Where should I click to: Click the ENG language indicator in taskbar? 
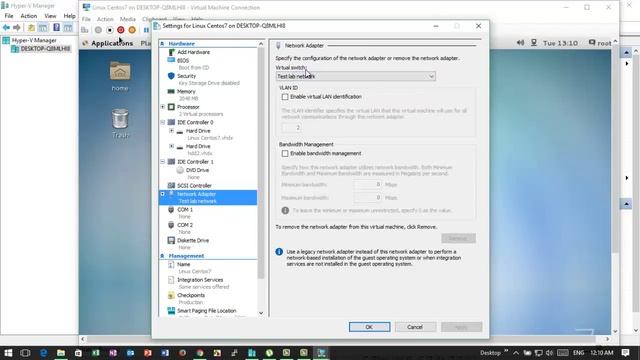(x=578, y=353)
